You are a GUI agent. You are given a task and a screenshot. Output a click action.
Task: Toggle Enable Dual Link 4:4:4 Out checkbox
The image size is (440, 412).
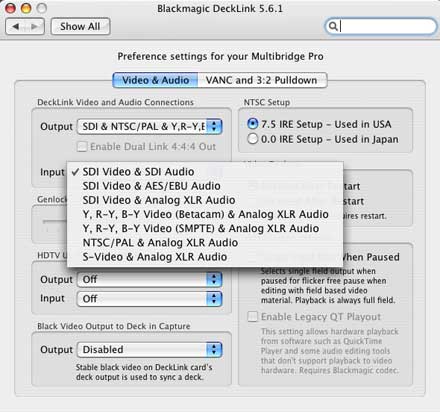pos(82,147)
